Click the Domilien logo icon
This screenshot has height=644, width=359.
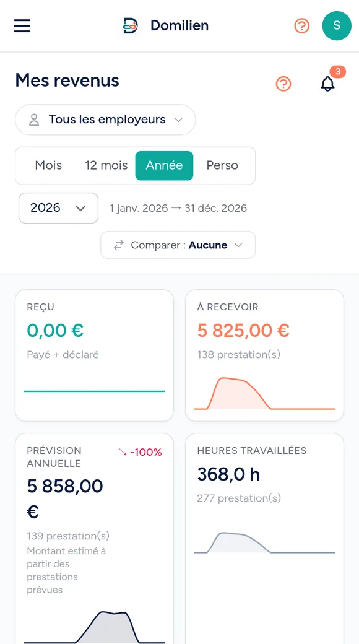coord(131,25)
